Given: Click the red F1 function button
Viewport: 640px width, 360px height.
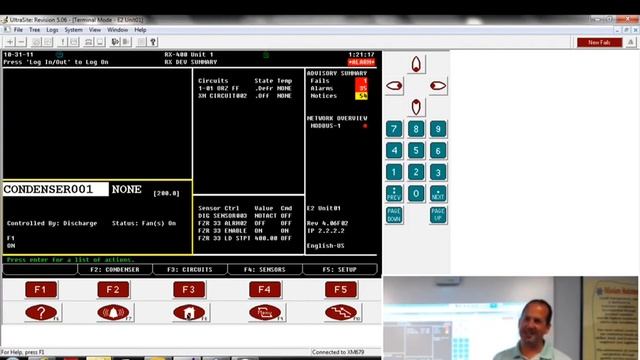Looking at the screenshot, I should [x=41, y=290].
